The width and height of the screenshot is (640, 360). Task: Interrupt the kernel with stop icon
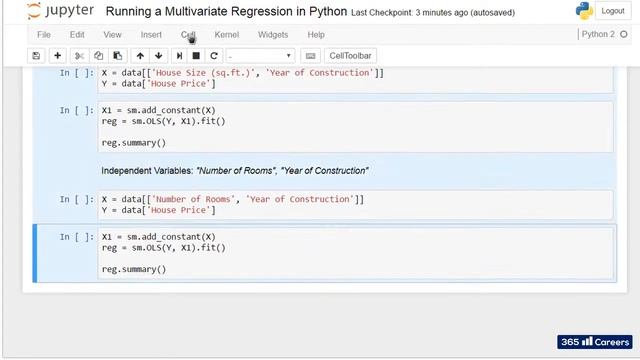point(196,56)
